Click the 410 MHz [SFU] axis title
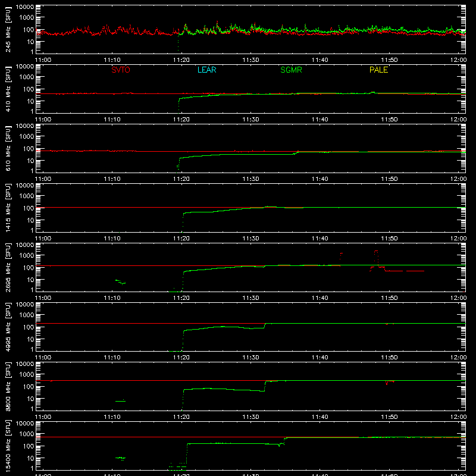This screenshot has height=476, width=476. pyautogui.click(x=8, y=89)
